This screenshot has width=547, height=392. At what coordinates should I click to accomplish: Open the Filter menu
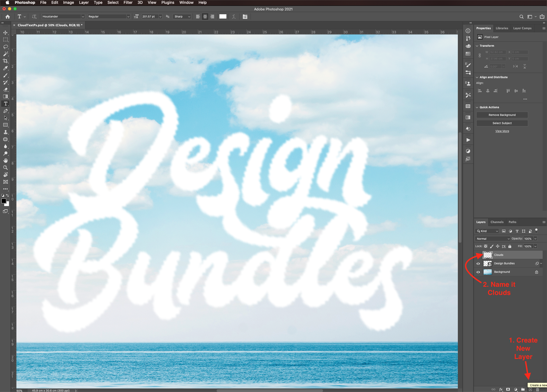click(128, 3)
